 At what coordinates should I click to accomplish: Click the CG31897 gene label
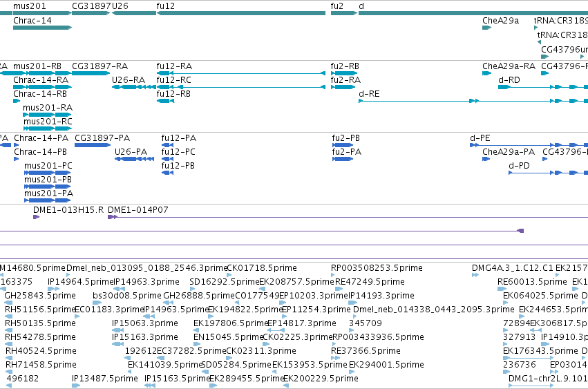(91, 6)
